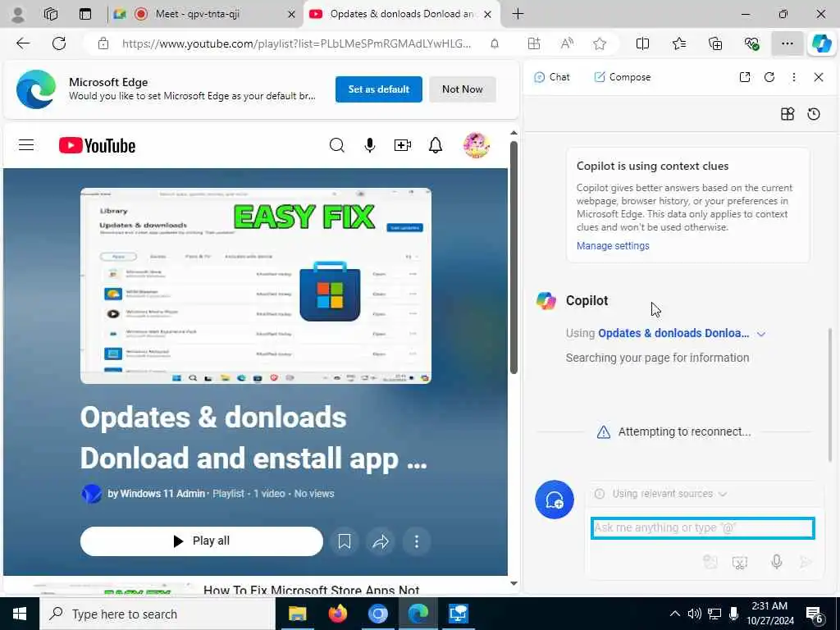Open a new browser tab
Screen dimensions: 840x630
coord(518,14)
